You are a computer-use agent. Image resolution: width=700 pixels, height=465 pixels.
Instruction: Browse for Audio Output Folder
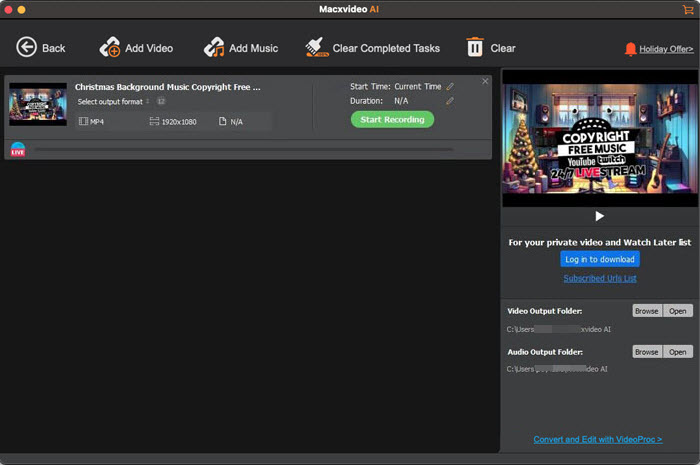coord(647,352)
